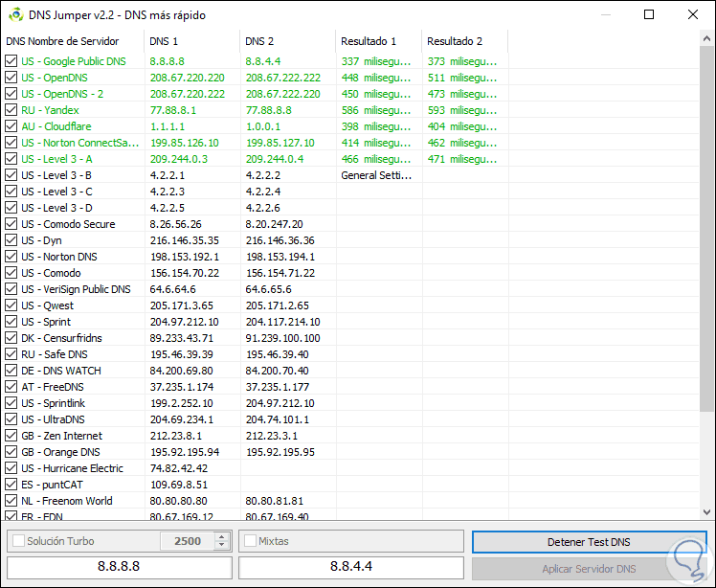The image size is (716, 588).
Task: Click the Aplicar Servidor DNS button
Action: (589, 569)
